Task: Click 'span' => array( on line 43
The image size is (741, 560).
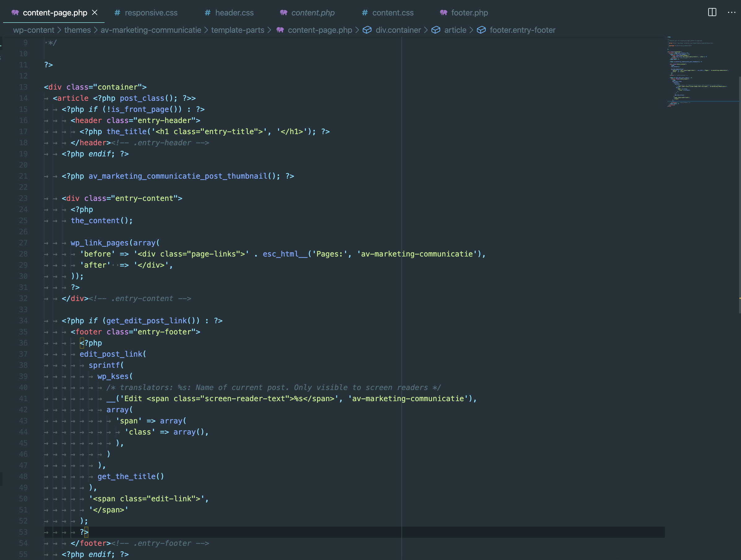Action: pyautogui.click(x=151, y=421)
